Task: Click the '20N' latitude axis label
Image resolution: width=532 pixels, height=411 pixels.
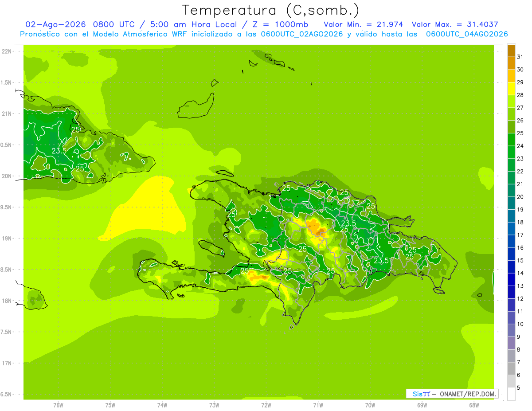Action: pos(7,176)
